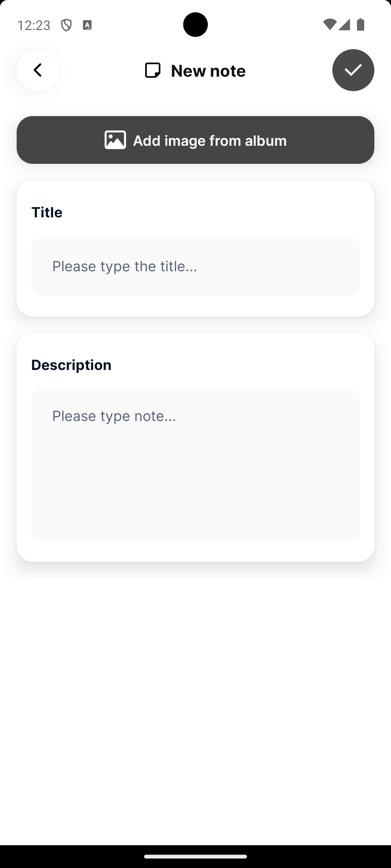Screen dimensions: 391x868
Task: Tap the Wi-Fi signal icon
Action: coord(329,25)
